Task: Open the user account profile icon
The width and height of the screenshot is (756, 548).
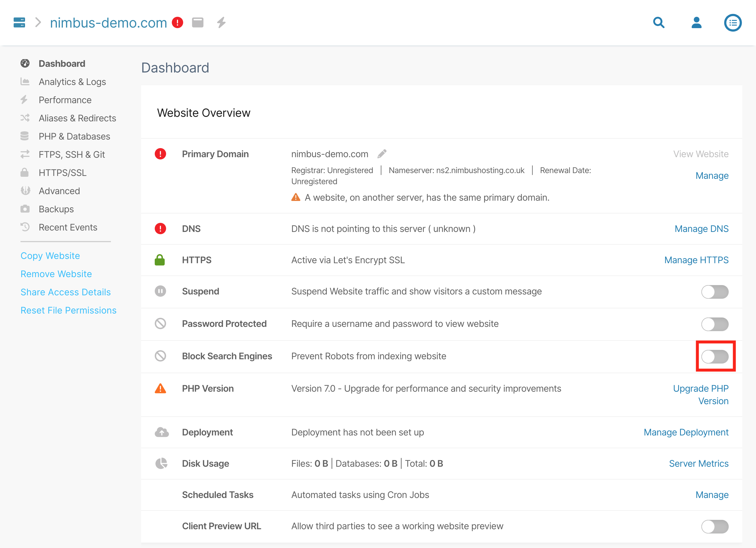Action: 696,23
